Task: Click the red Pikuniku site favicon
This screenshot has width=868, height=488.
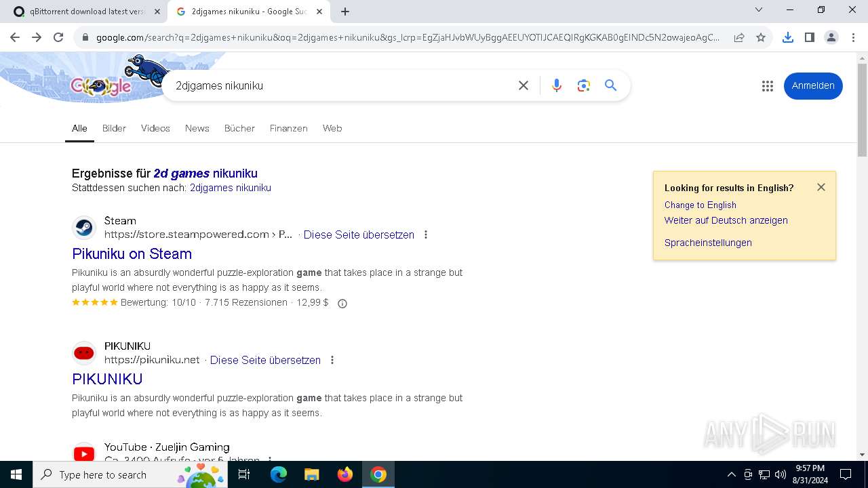Action: point(84,353)
